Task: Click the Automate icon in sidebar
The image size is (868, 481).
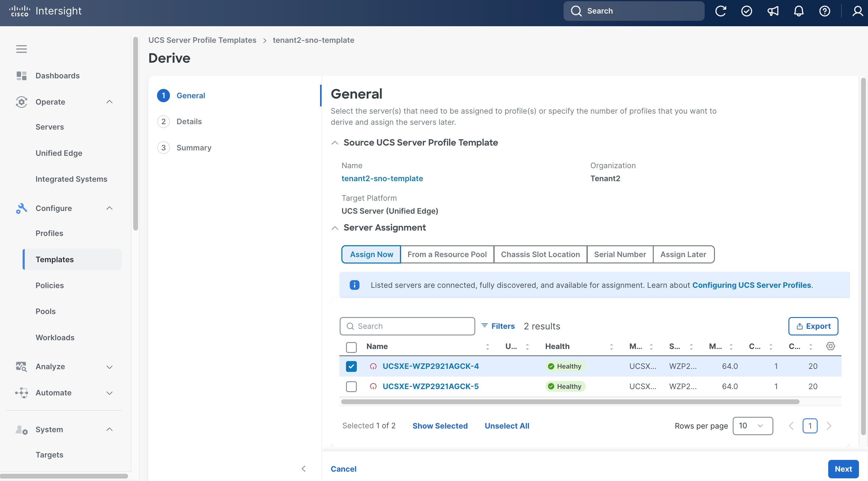Action: click(x=22, y=393)
